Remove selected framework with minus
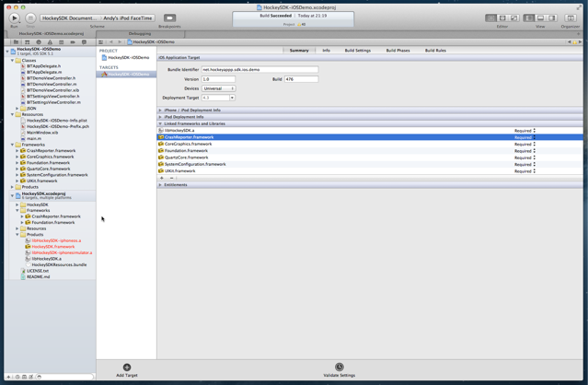Viewport: 588px width, 385px height. (x=171, y=178)
